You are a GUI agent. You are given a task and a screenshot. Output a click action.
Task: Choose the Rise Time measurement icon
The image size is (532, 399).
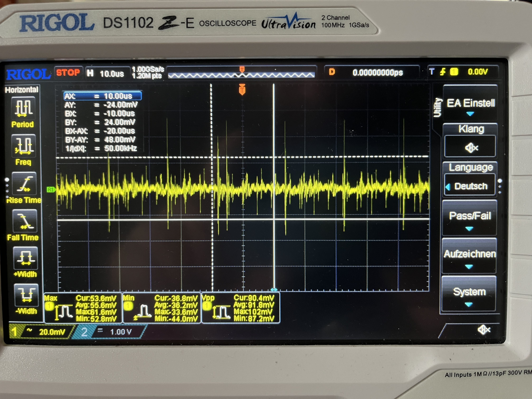24,184
